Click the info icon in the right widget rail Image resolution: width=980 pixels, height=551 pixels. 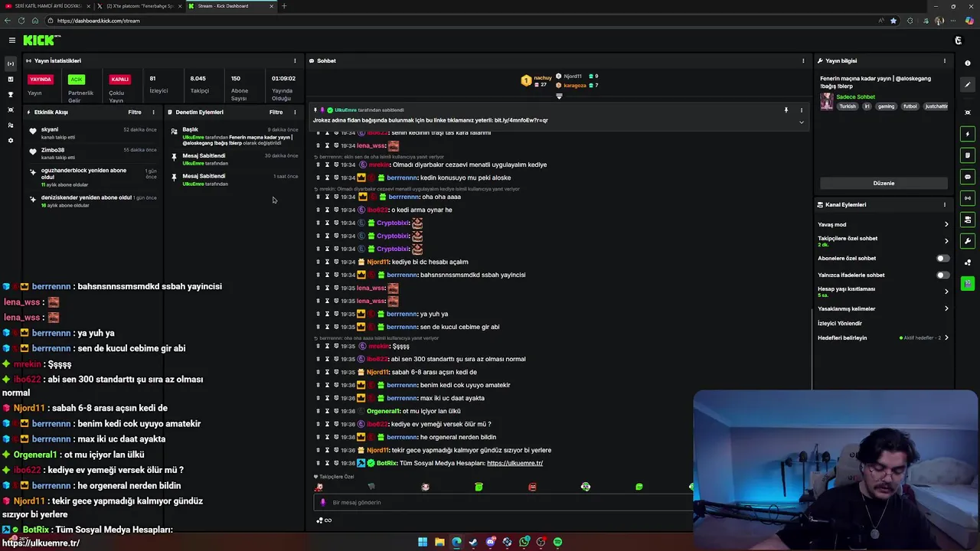[968, 63]
